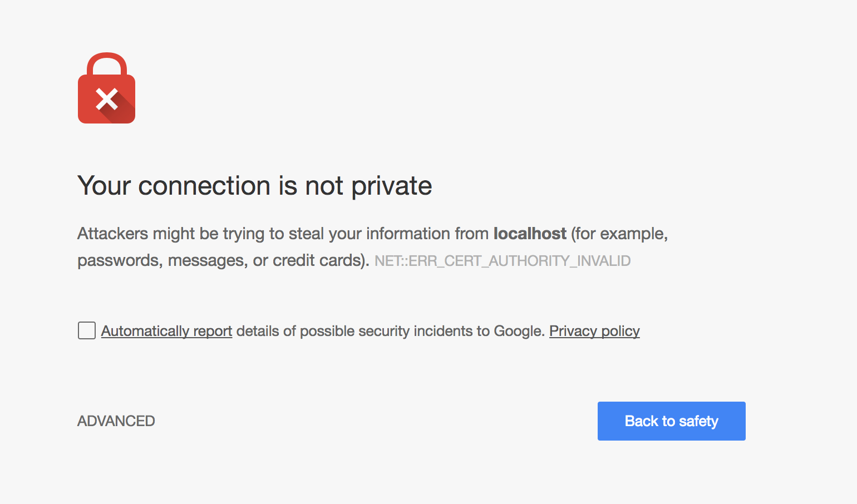857x504 pixels.
Task: Click '(for example,' after localhost
Action: pos(619,234)
